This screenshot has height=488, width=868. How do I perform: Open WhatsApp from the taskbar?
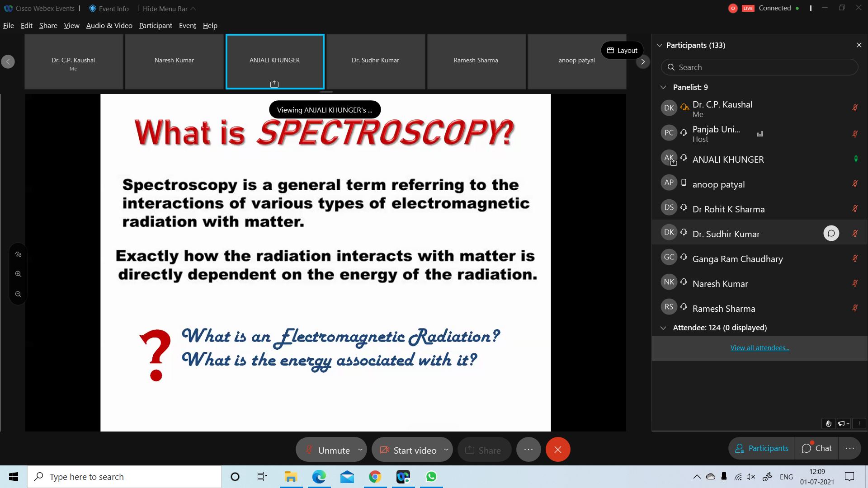click(x=431, y=477)
